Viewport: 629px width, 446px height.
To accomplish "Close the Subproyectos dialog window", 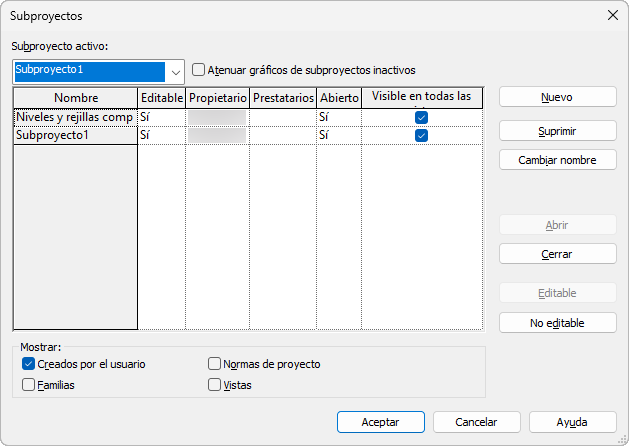I will click(x=611, y=16).
